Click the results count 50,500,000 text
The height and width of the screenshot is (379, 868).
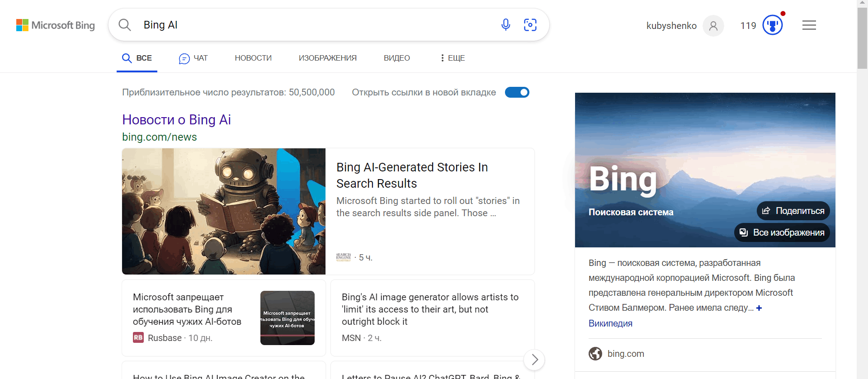click(228, 92)
